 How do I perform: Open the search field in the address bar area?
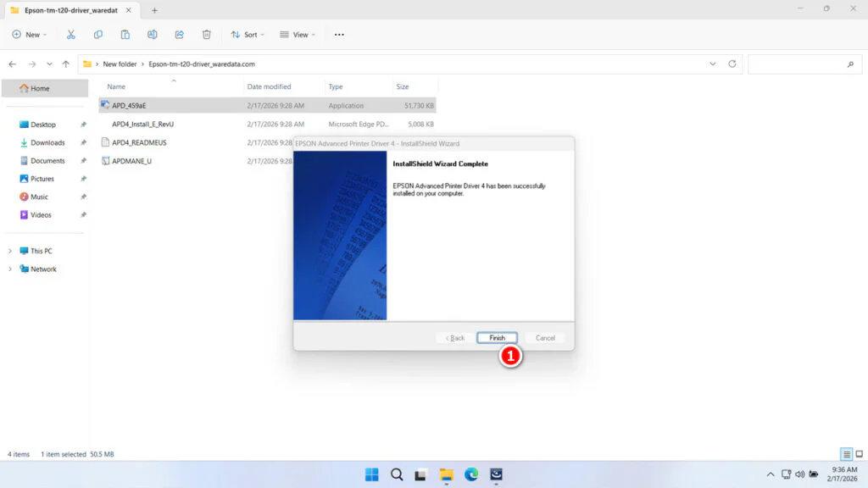click(804, 64)
